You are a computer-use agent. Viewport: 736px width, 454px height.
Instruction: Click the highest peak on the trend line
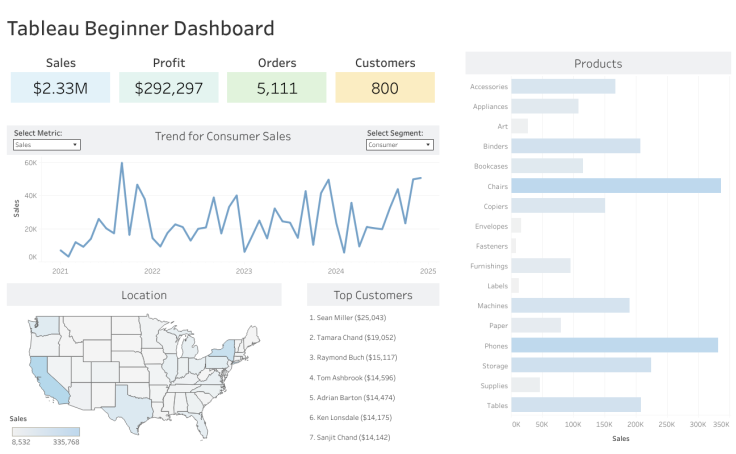[x=122, y=163]
